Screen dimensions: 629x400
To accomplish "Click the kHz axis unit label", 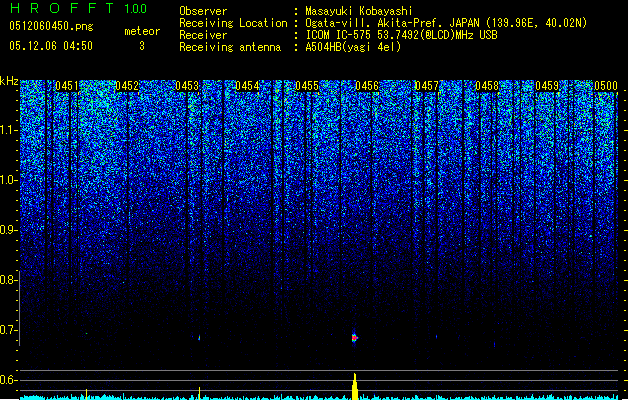I will 9,81.
